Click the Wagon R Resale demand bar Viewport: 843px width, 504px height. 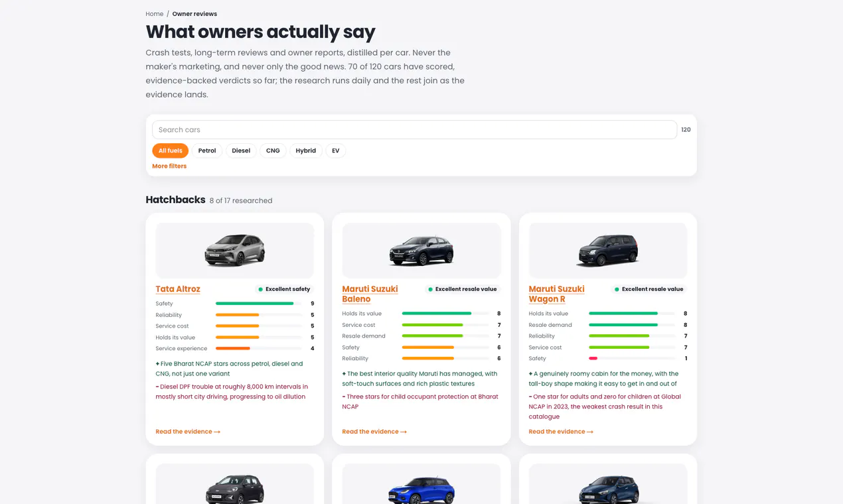click(631, 325)
